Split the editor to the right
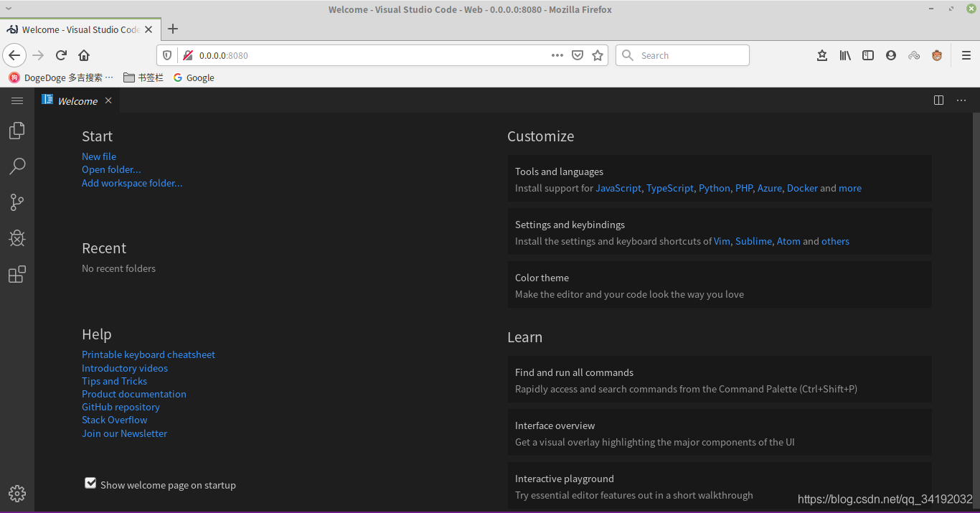980x513 pixels. tap(938, 100)
